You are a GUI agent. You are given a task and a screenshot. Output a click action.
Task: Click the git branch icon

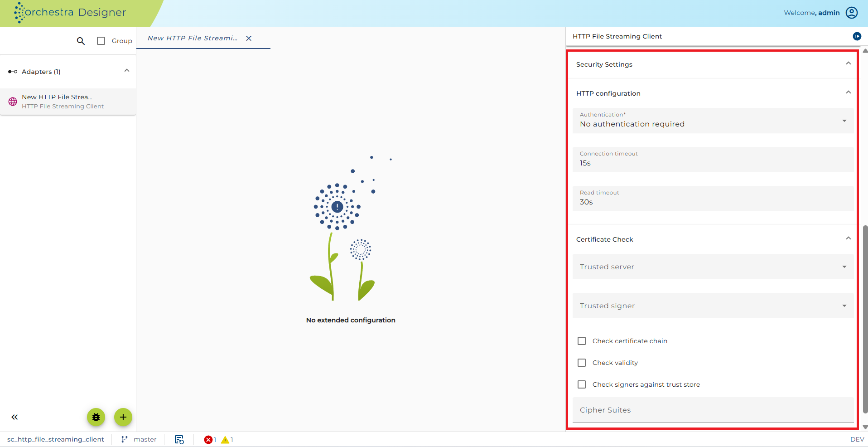tap(124, 439)
